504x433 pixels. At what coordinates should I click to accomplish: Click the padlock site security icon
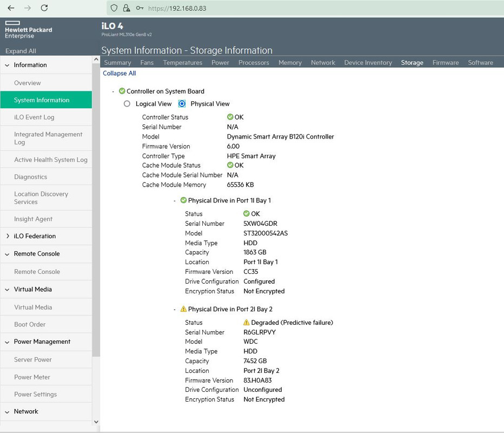(x=127, y=8)
